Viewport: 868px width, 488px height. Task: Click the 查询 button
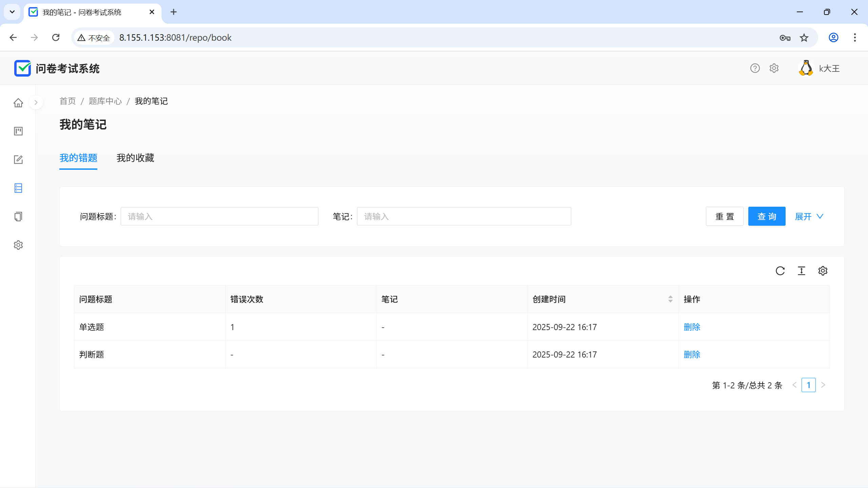[767, 216]
